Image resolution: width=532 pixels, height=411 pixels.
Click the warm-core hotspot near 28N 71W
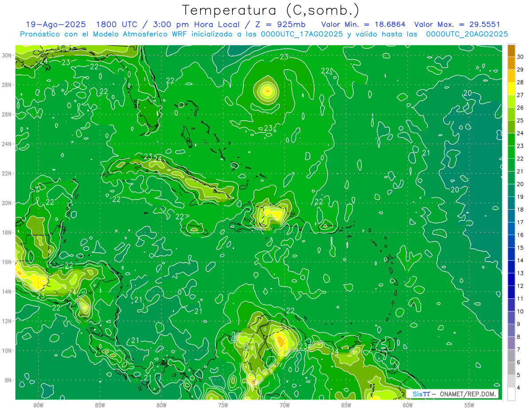(x=267, y=91)
